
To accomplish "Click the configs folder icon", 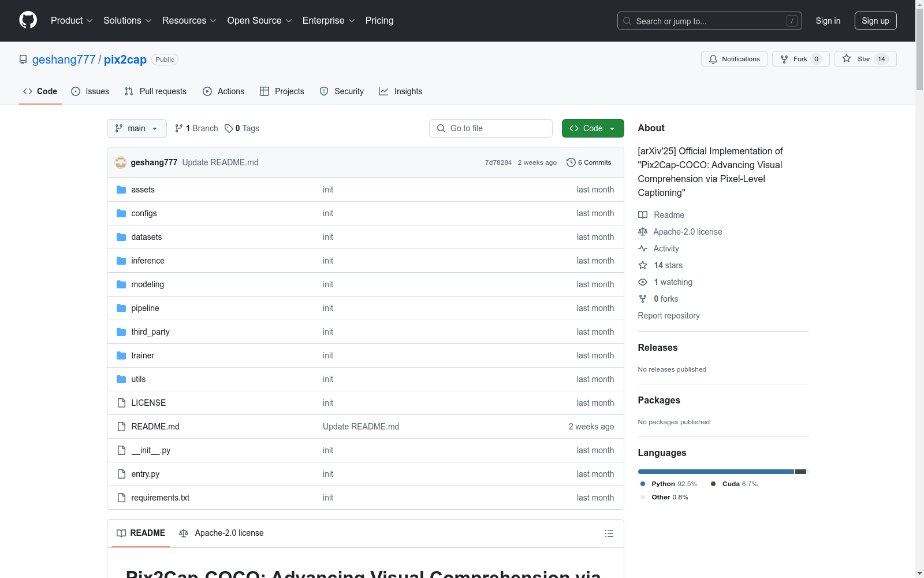I will [121, 213].
